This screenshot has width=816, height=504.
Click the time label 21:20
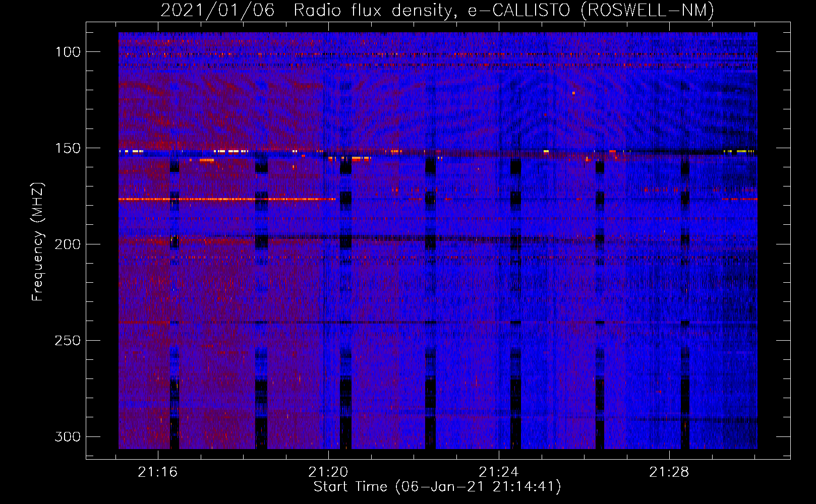point(328,472)
